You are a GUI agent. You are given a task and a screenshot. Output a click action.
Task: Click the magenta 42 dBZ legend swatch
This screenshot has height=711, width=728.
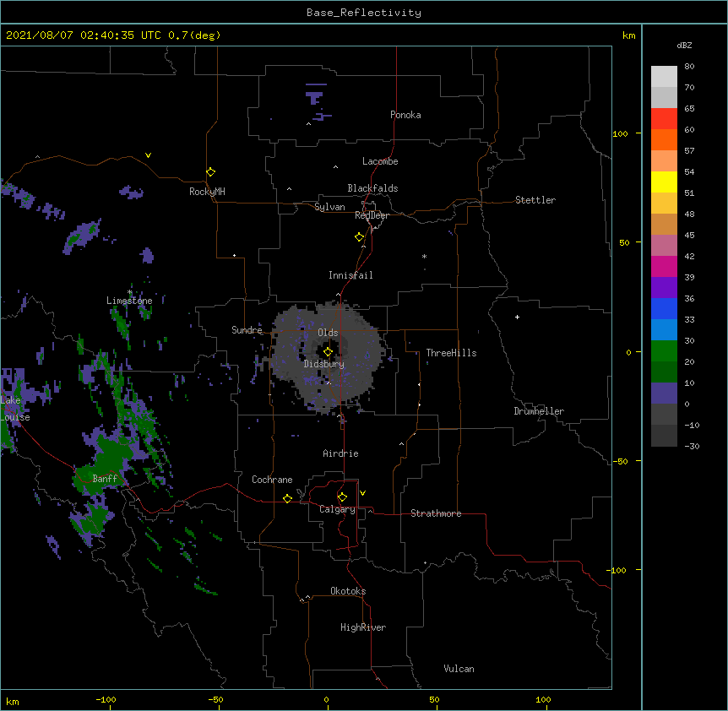point(664,266)
